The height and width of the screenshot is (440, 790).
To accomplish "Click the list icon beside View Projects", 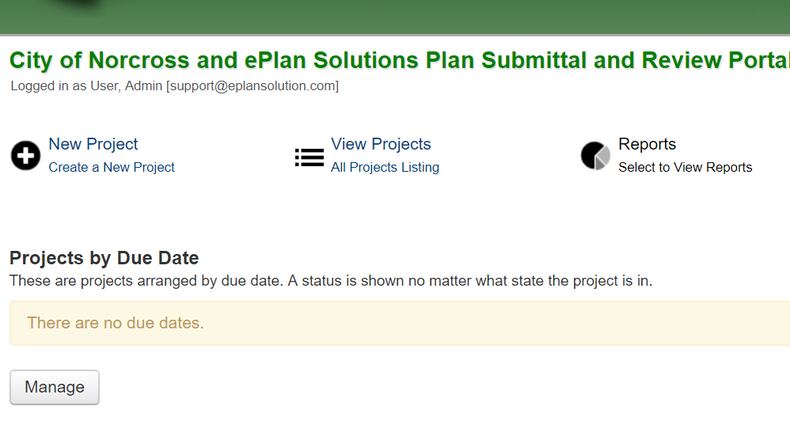I will tap(309, 157).
